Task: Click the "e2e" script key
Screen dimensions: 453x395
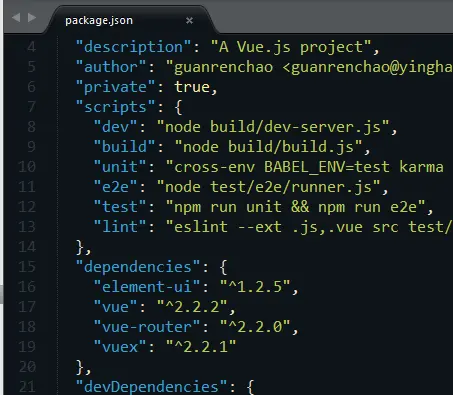Action: click(115, 187)
